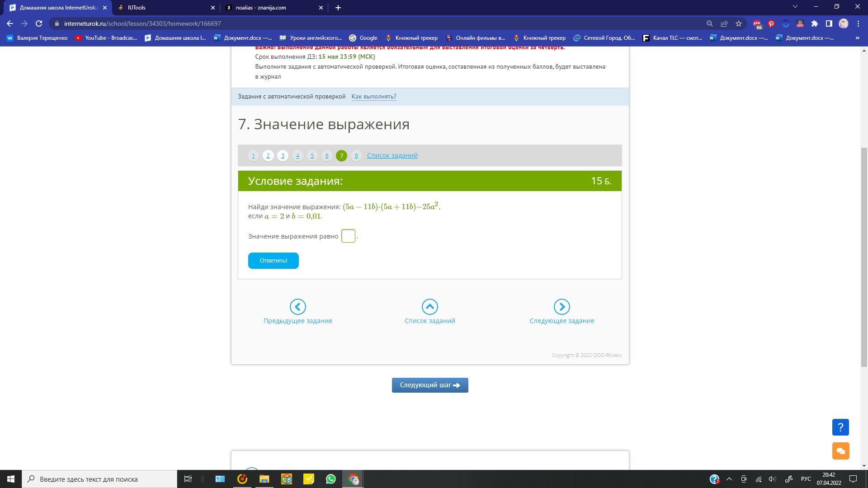Viewport: 868px width, 488px height.
Task: Switch to the noalias znanija.com tab
Action: (271, 8)
